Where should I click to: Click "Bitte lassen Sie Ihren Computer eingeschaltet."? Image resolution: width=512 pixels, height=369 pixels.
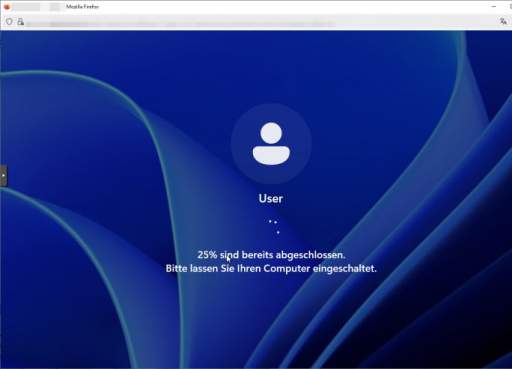pos(271,268)
